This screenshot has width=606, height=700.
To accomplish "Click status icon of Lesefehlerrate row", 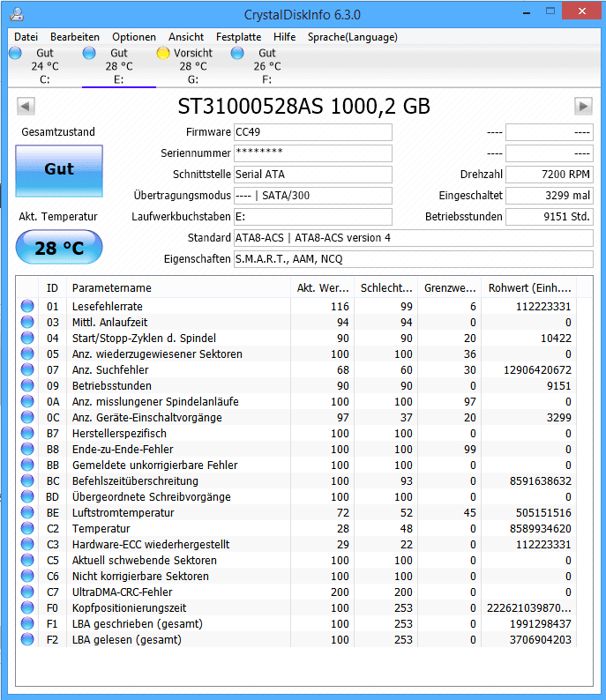I will pyautogui.click(x=27, y=306).
